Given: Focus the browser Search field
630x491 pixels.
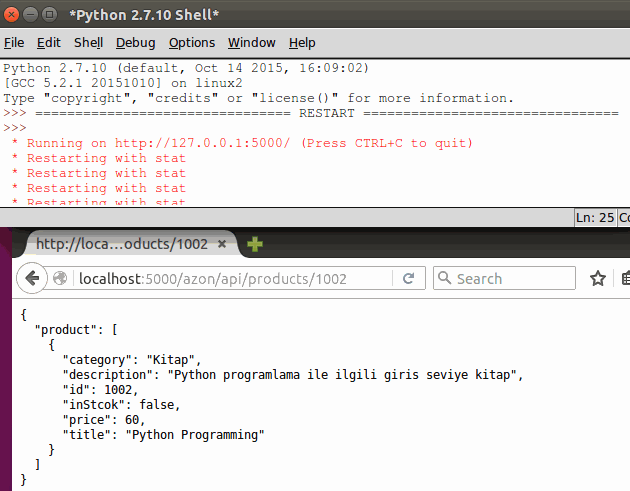Looking at the screenshot, I should 504,278.
